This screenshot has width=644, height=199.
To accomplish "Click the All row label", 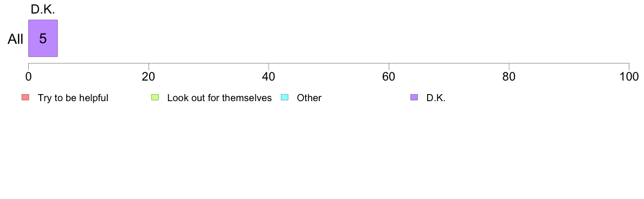I will 16,39.
